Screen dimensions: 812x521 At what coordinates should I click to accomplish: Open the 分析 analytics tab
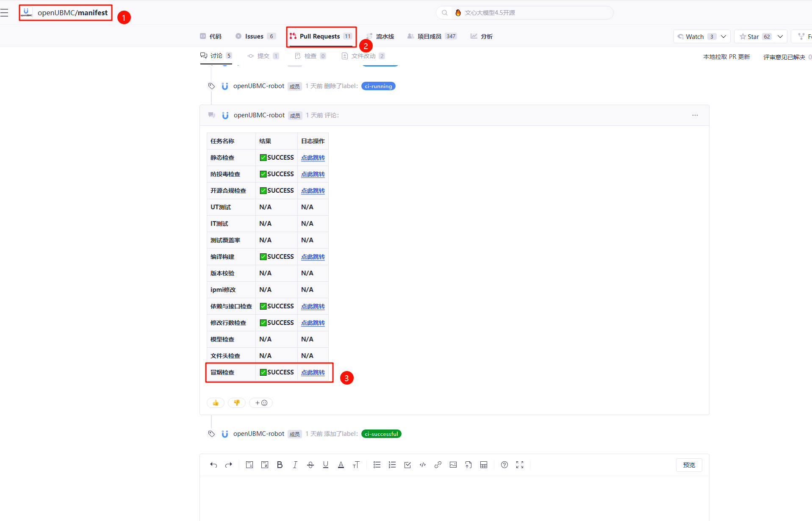pyautogui.click(x=482, y=36)
